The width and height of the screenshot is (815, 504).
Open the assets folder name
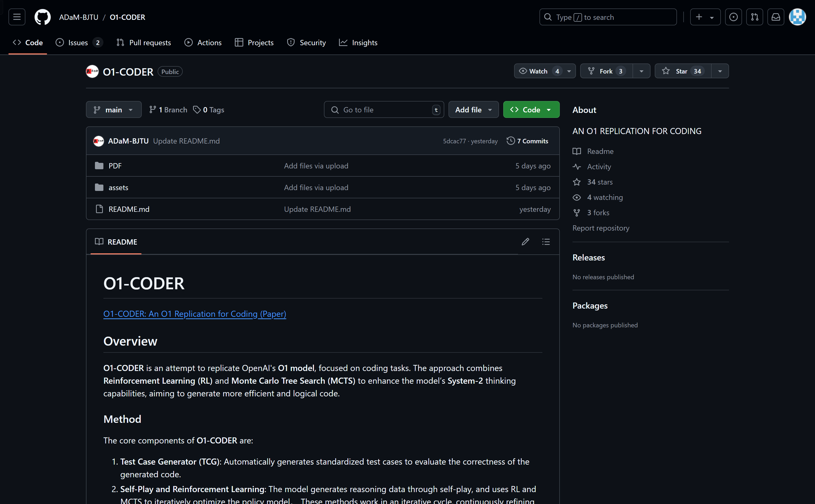118,187
